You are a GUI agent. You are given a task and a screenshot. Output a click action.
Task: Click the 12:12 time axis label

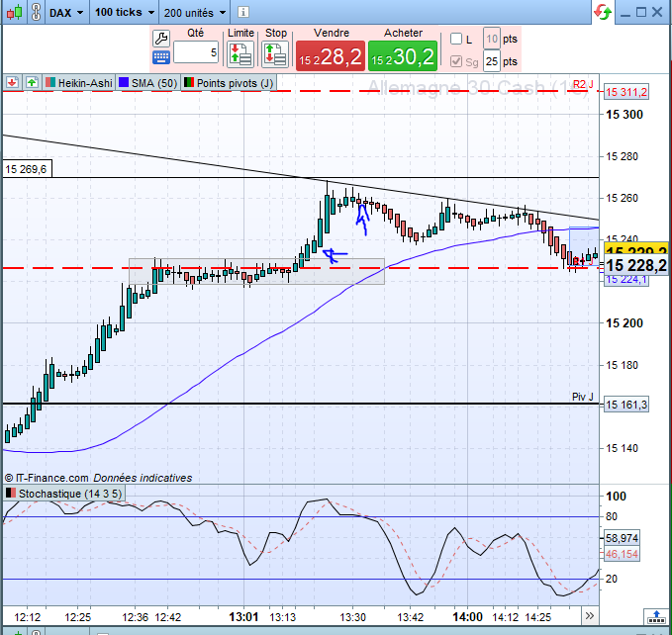click(x=28, y=617)
